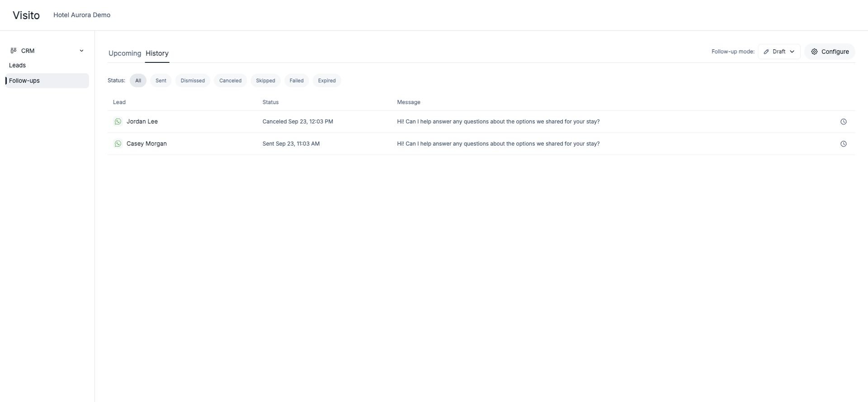Open the Follow-up mode Draft dropdown

click(779, 52)
